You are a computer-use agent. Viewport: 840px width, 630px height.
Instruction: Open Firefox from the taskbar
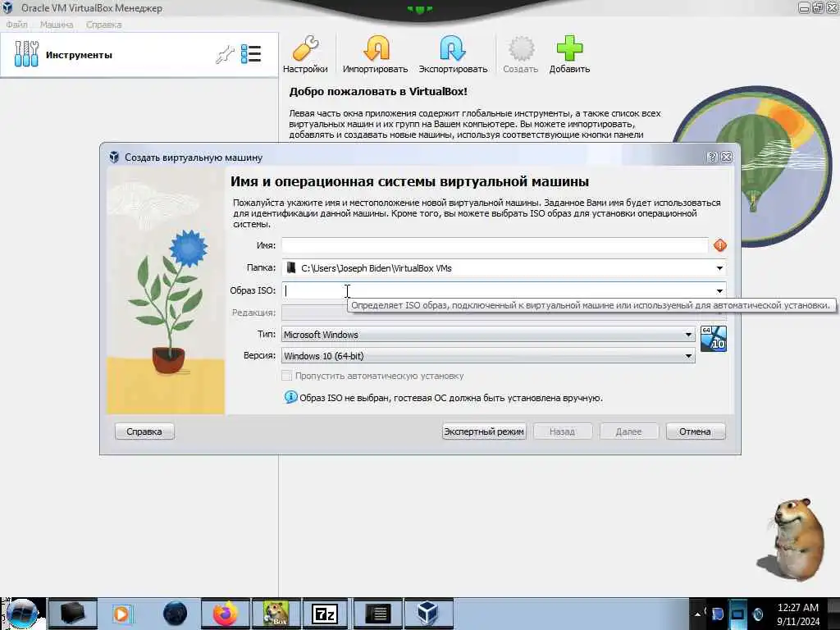[x=225, y=614]
